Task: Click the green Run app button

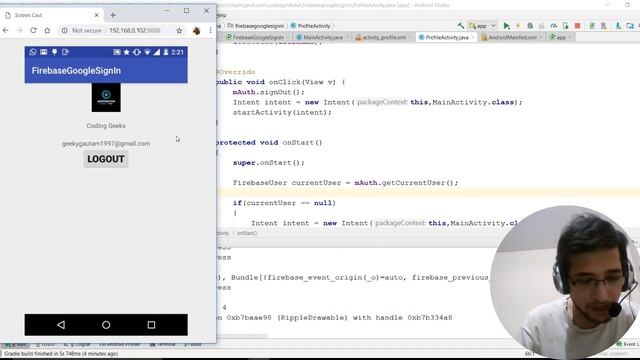Action: (x=507, y=26)
